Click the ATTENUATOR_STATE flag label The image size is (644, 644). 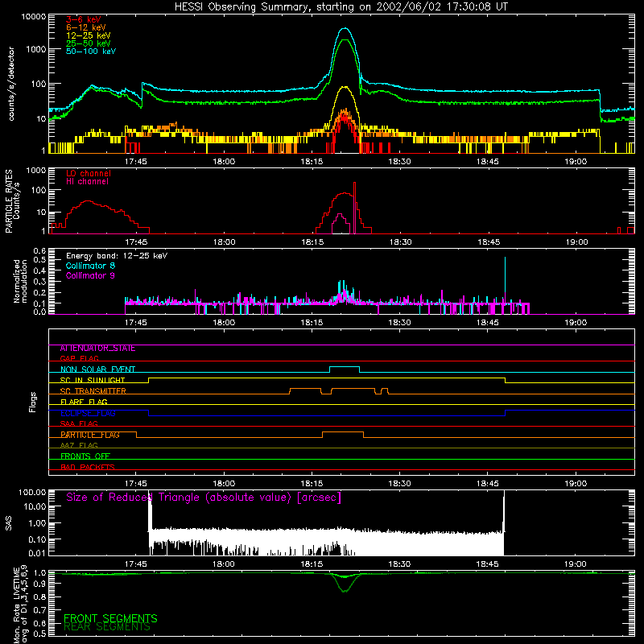click(97, 349)
